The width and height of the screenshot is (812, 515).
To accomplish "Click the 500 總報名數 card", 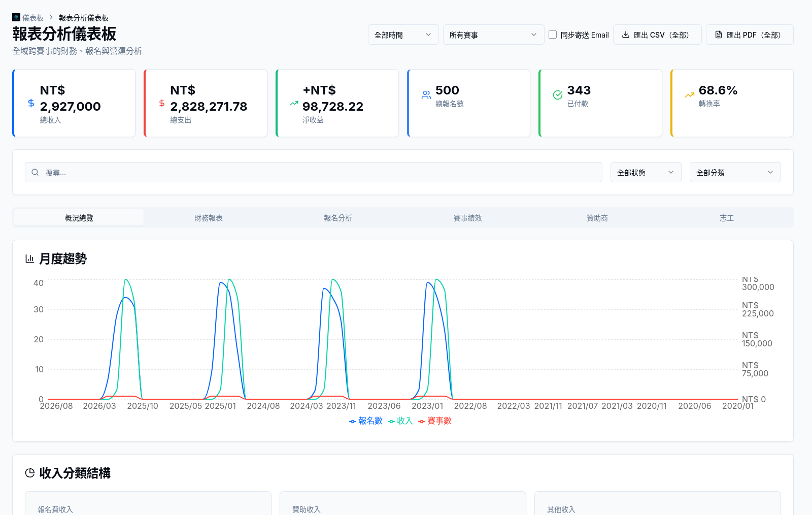I will (469, 103).
